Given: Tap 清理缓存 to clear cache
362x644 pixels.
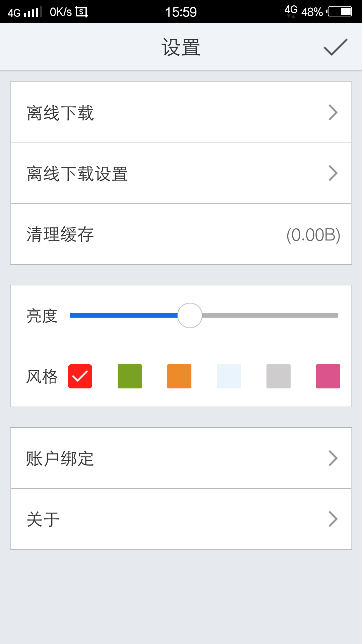Looking at the screenshot, I should point(60,234).
